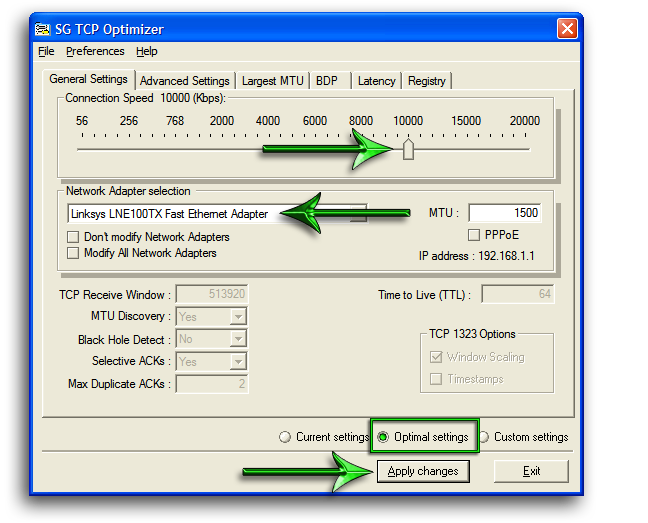Image resolution: width=648 pixels, height=523 pixels.
Task: Click the IP address 192.168.1.1 text
Action: click(476, 256)
